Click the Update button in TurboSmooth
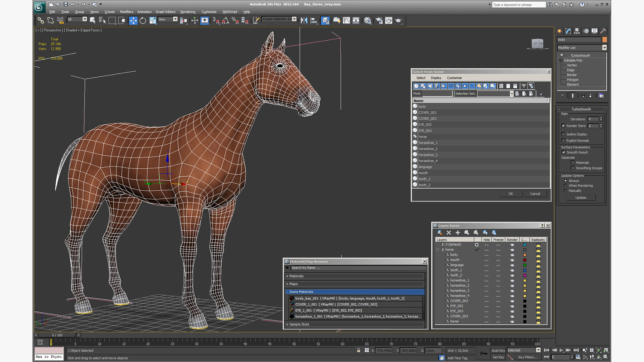Image resolution: width=644 pixels, height=362 pixels. click(581, 198)
